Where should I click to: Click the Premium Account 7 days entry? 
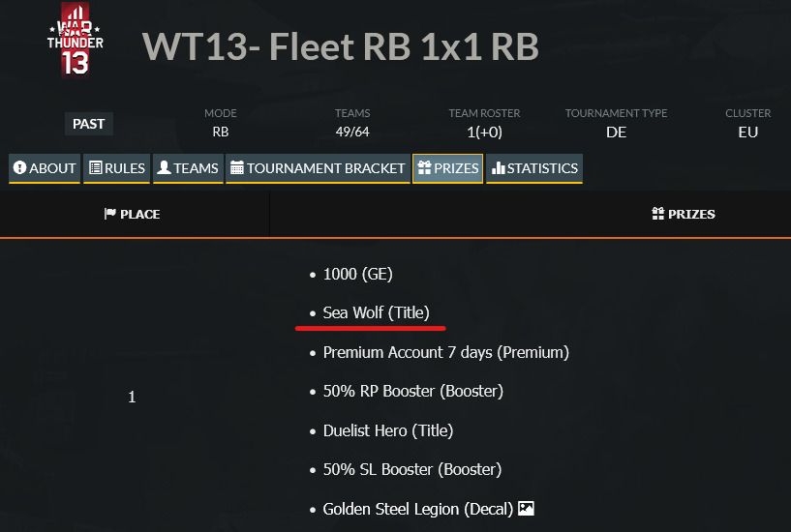(x=445, y=352)
